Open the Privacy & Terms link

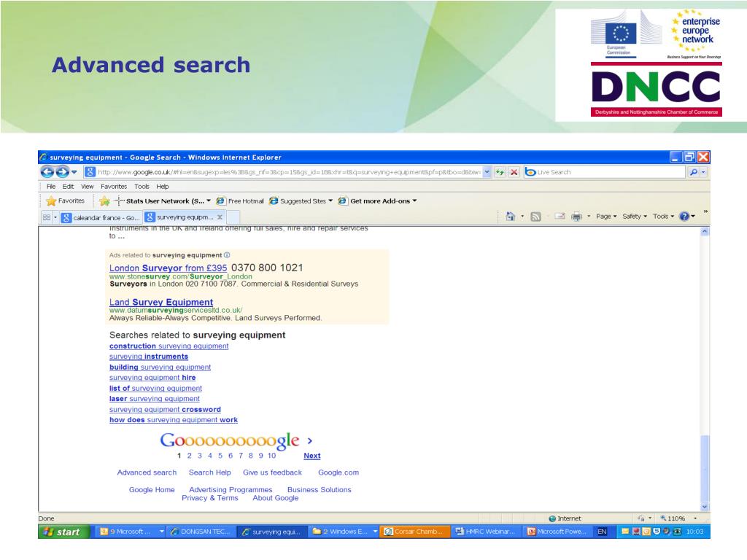tap(209, 498)
